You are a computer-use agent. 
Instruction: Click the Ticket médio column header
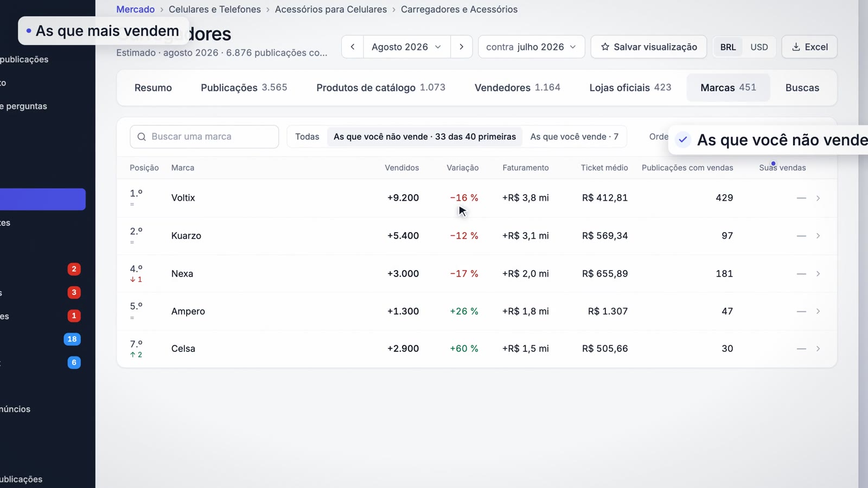pyautogui.click(x=604, y=168)
